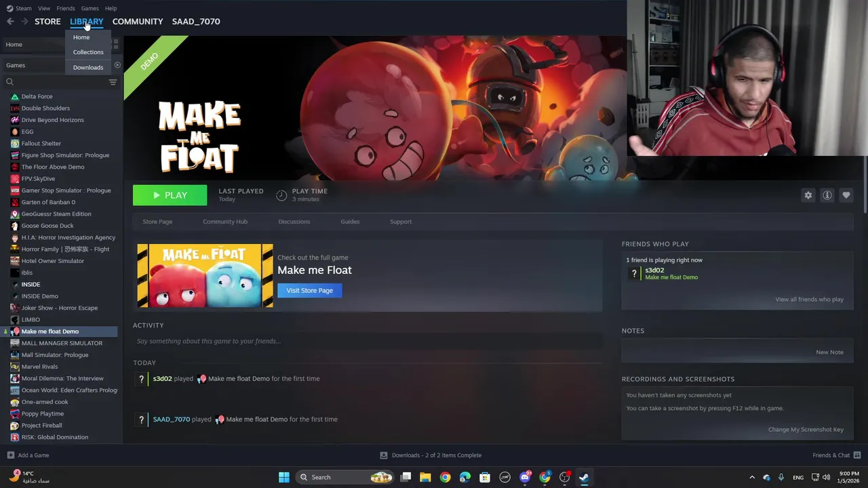Viewport: 868px width, 488px height.
Task: Click the microphone tray icon
Action: point(781,477)
